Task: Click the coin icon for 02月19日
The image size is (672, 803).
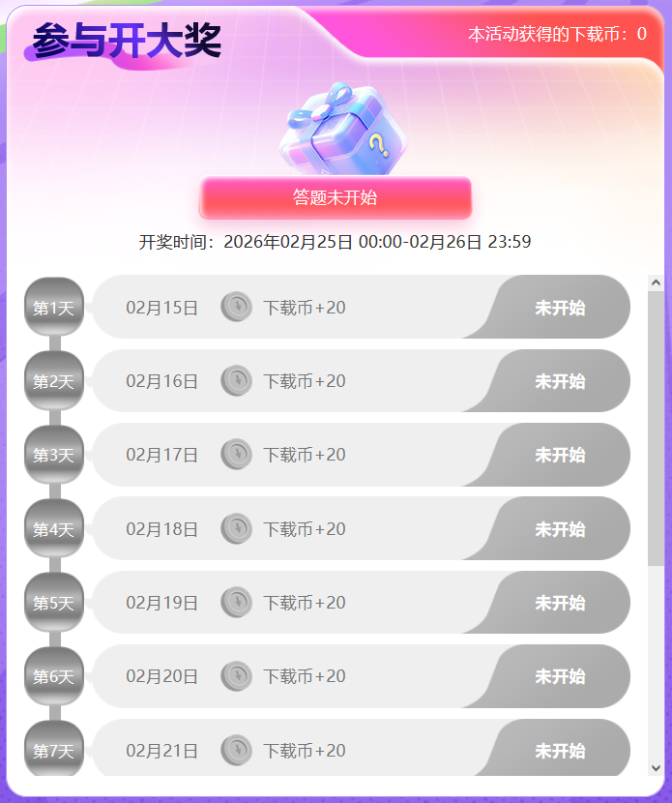Action: [x=236, y=603]
